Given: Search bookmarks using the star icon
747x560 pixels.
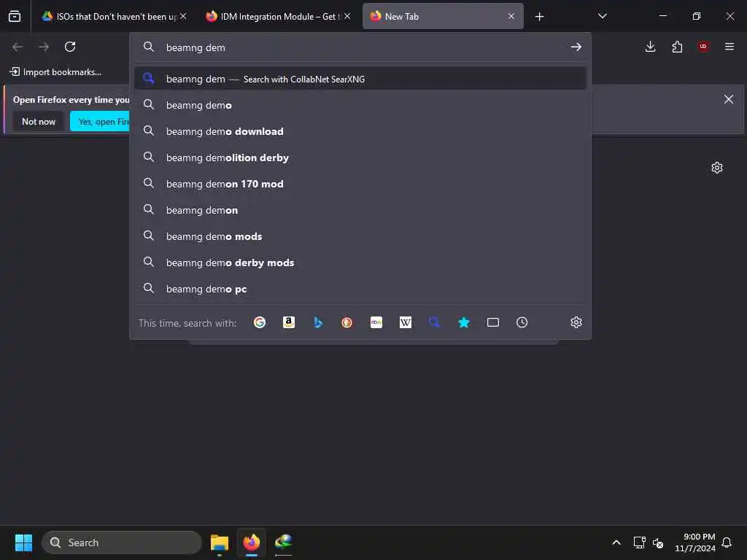Looking at the screenshot, I should coord(464,322).
